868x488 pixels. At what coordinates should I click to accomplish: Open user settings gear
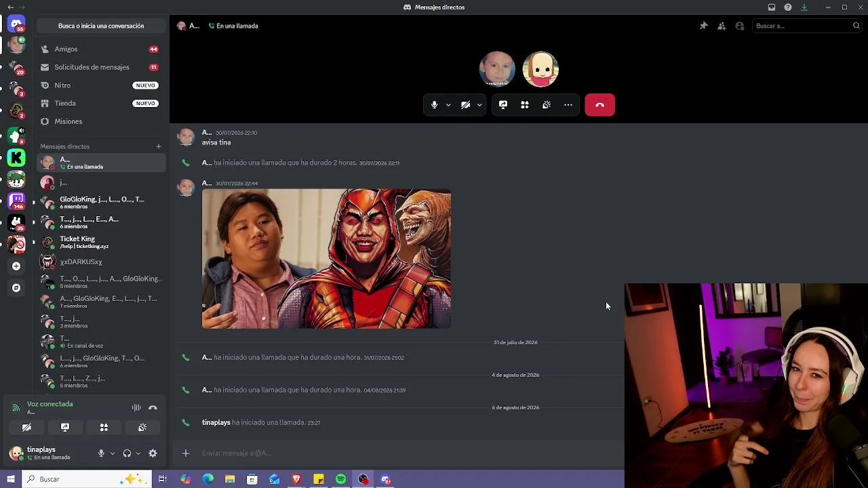coord(153,453)
